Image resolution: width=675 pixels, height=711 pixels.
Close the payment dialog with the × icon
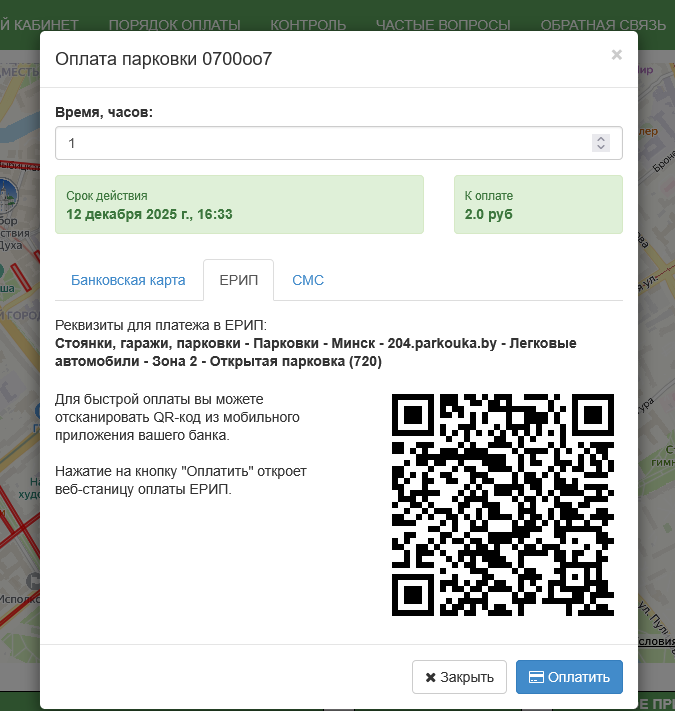pos(616,55)
